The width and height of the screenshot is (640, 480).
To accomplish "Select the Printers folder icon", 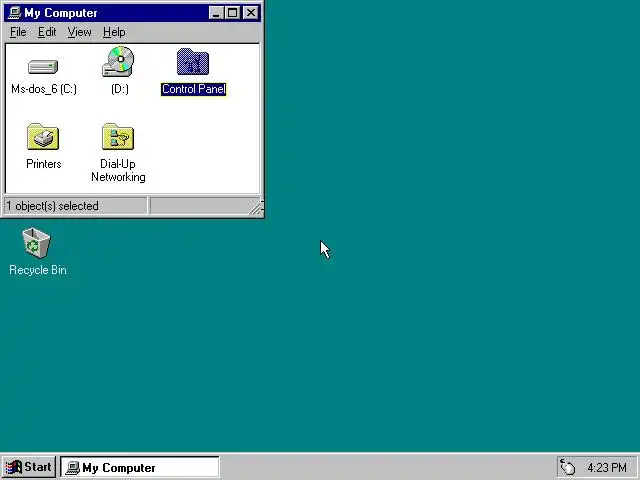I will [43, 137].
